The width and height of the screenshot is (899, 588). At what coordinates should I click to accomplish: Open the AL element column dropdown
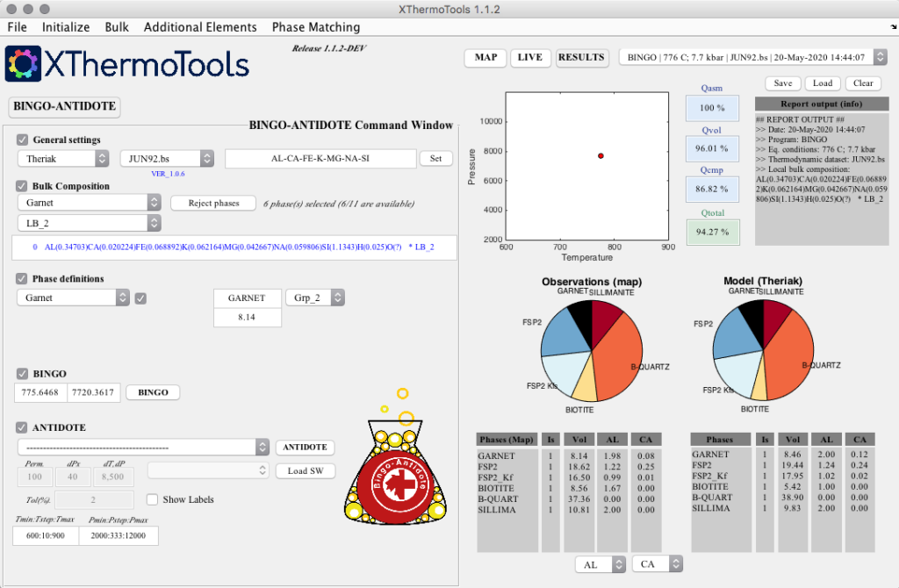click(x=600, y=564)
